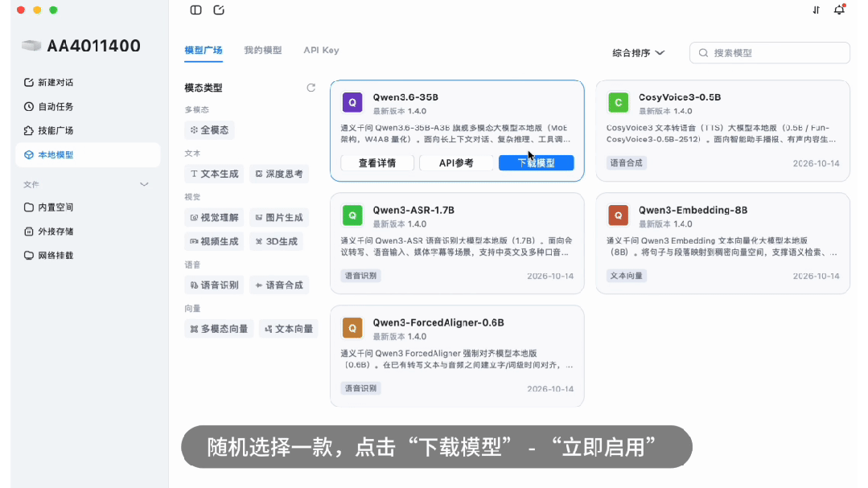Open the transfer arrows icon at top right

[x=816, y=10]
